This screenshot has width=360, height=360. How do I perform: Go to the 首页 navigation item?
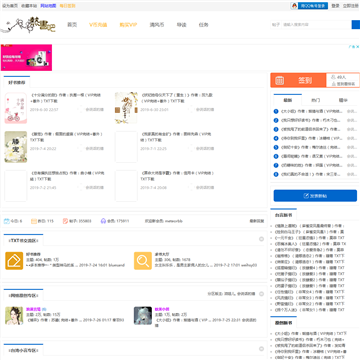click(72, 25)
